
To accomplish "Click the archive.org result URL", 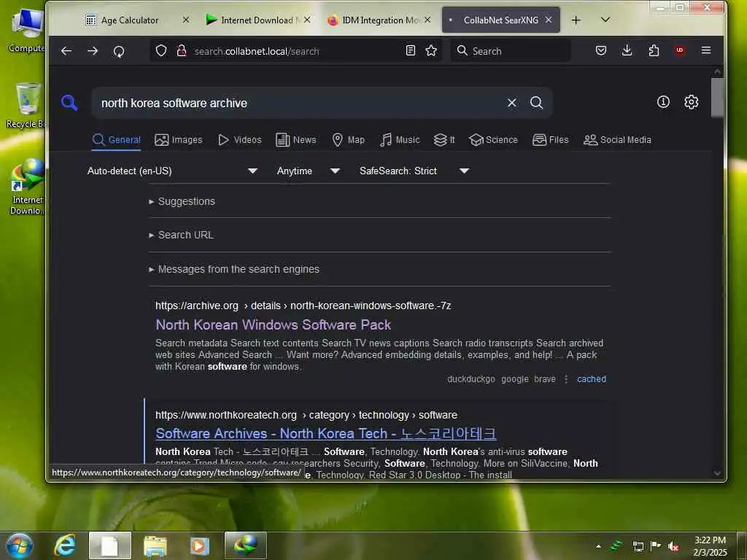I will (303, 306).
